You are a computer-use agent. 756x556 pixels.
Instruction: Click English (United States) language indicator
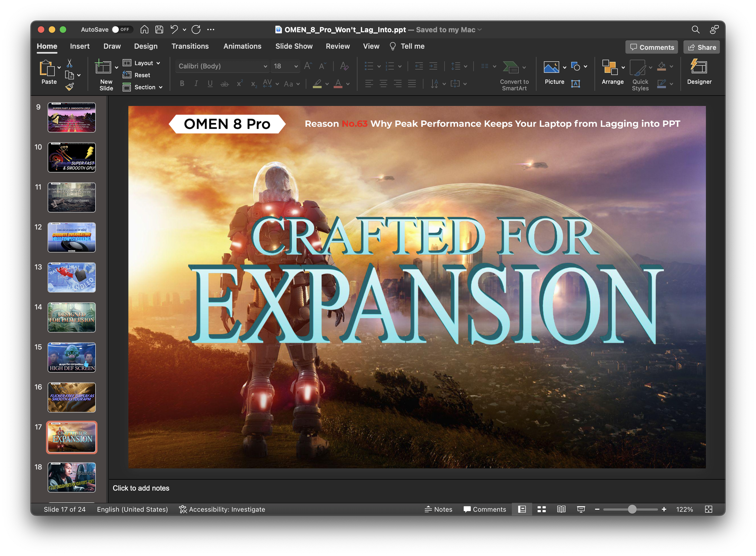(132, 509)
